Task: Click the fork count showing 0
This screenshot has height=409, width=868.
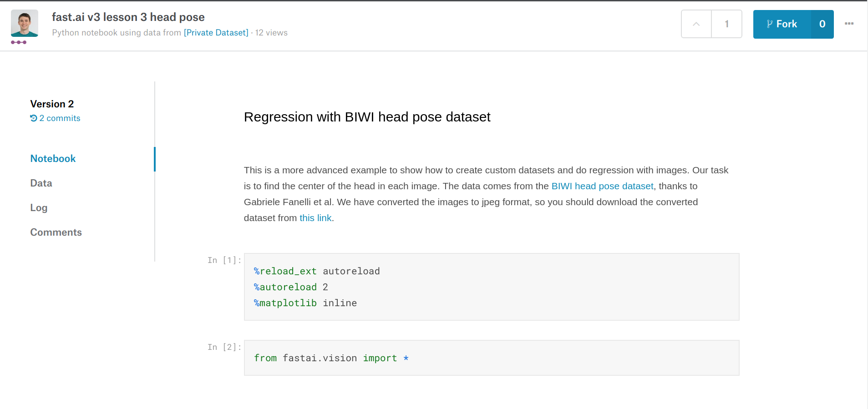Action: pos(822,24)
